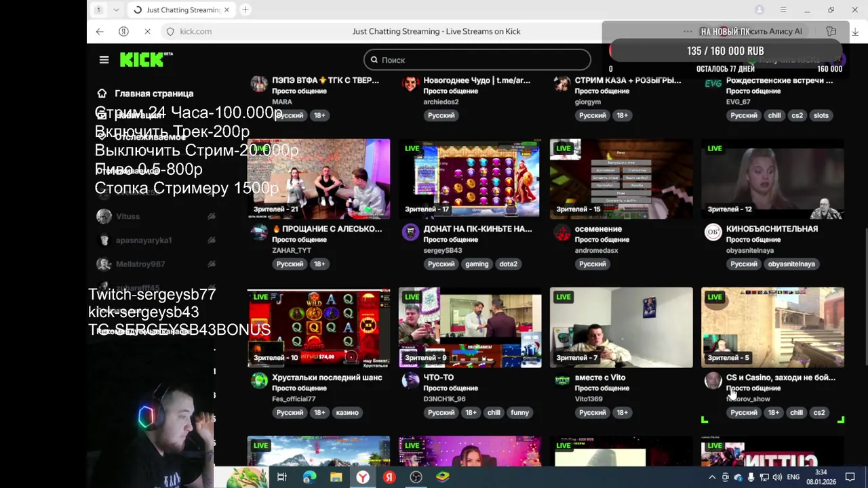
Task: Go back with the browser back arrow
Action: pyautogui.click(x=100, y=31)
